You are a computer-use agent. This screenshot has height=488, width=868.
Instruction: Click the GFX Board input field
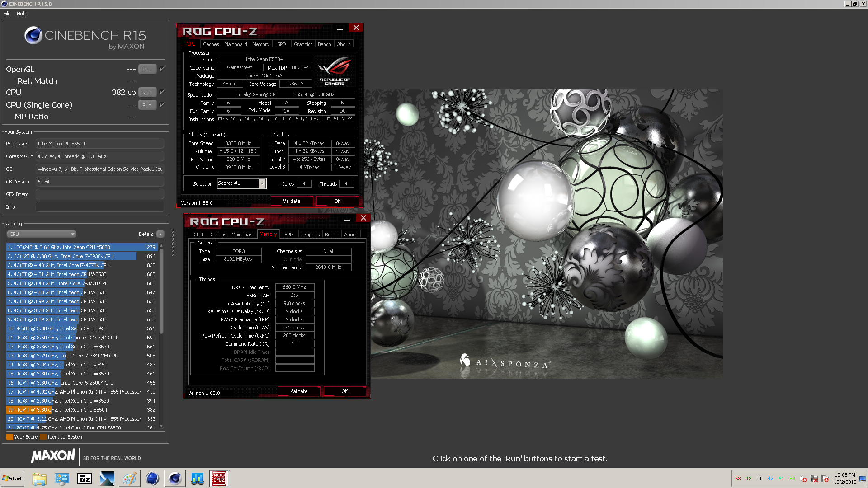(x=99, y=194)
